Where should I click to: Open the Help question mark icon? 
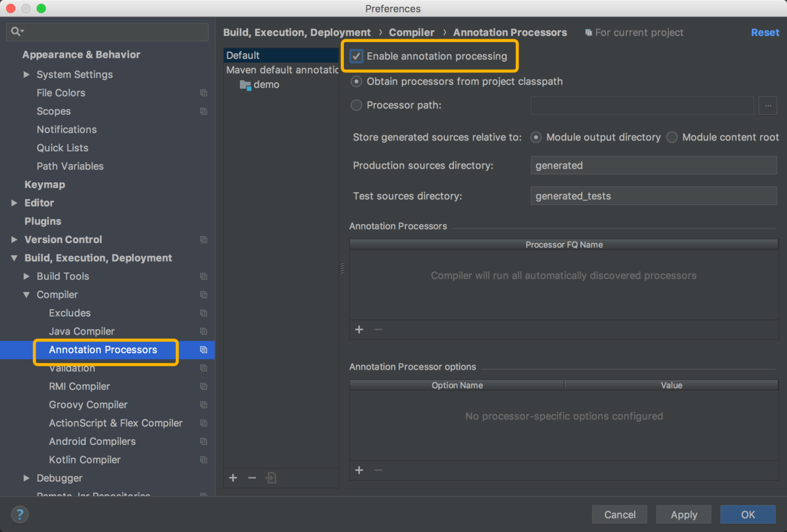point(19,515)
